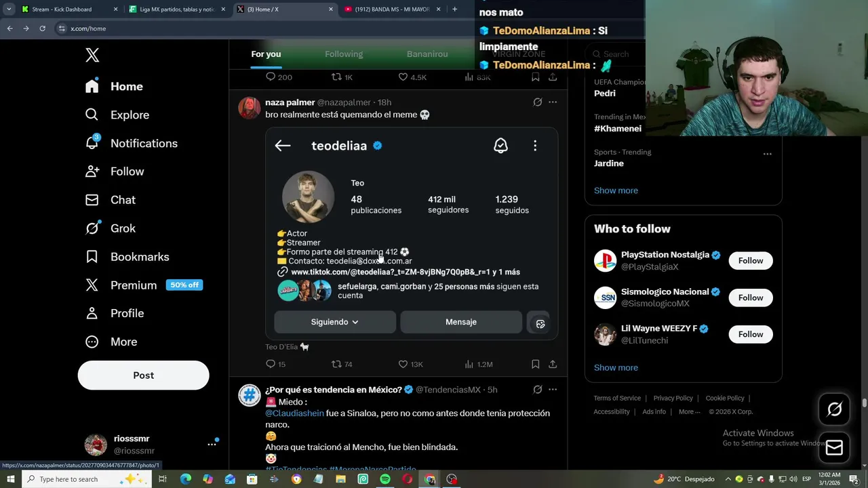Like naza palmer's post with 13K likes

coord(410,364)
